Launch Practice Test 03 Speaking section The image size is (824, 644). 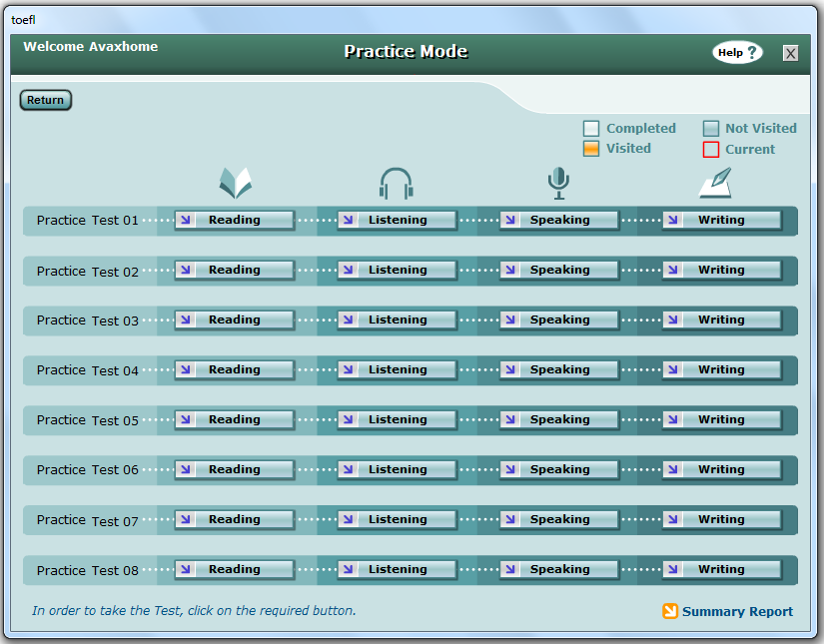click(559, 321)
